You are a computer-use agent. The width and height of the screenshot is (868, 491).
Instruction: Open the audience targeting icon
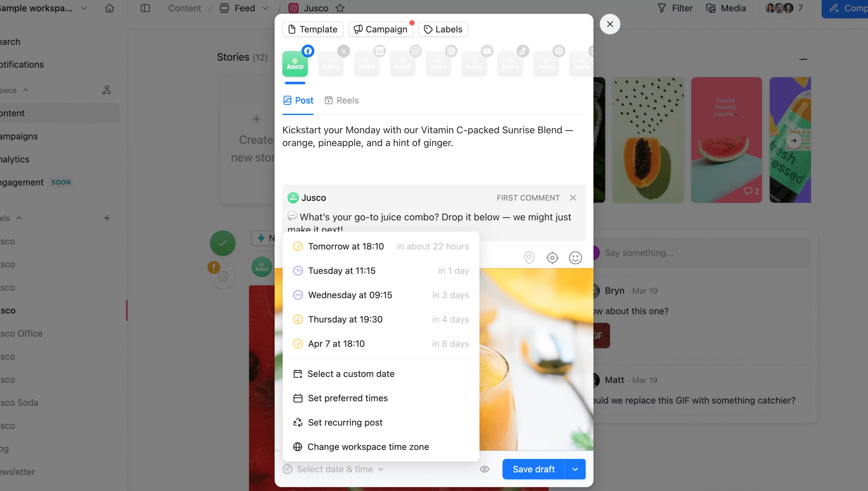pos(552,258)
